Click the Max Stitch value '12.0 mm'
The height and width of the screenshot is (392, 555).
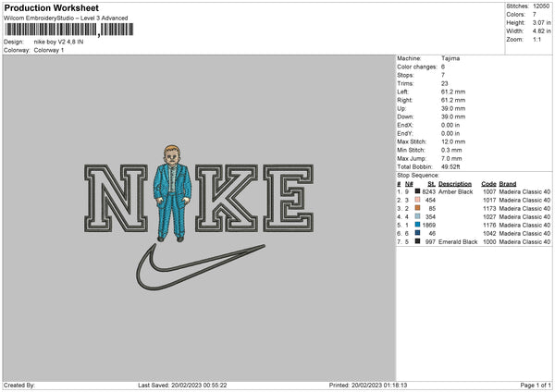(453, 141)
